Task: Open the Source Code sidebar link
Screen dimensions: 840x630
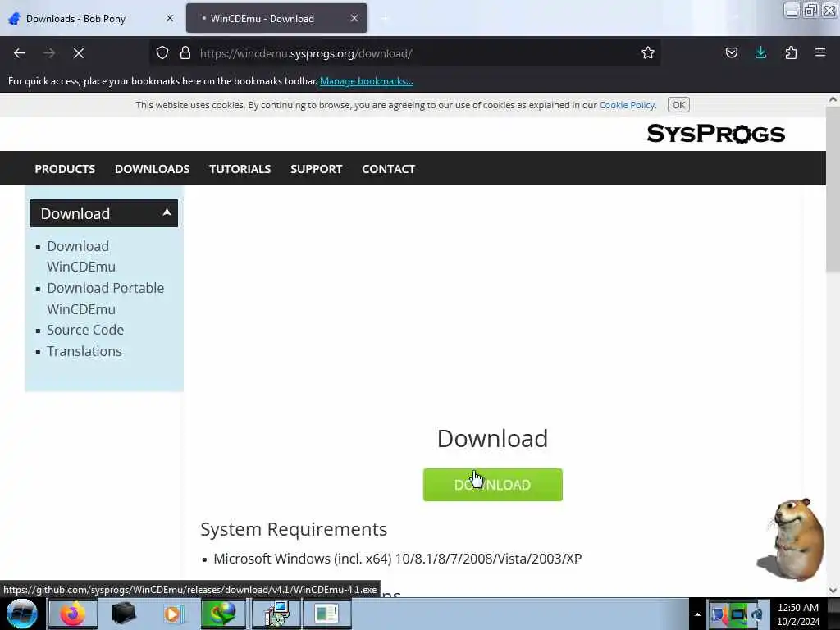Action: tap(85, 330)
